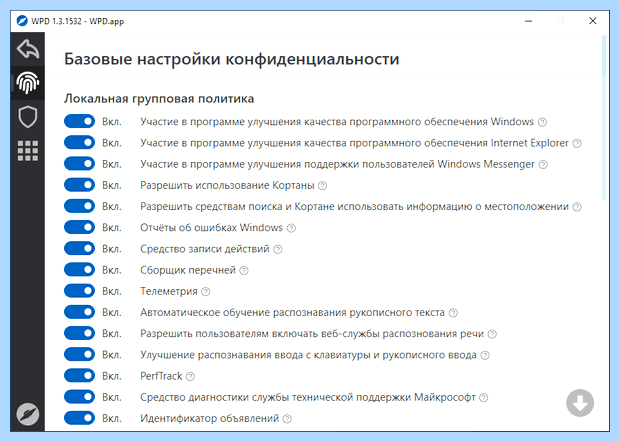Show help for Сборщик перечней
620x442 pixels.
tap(244, 271)
